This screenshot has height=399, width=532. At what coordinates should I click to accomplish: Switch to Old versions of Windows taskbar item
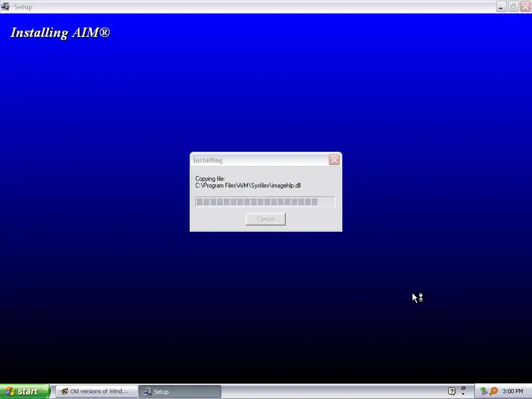pyautogui.click(x=97, y=391)
